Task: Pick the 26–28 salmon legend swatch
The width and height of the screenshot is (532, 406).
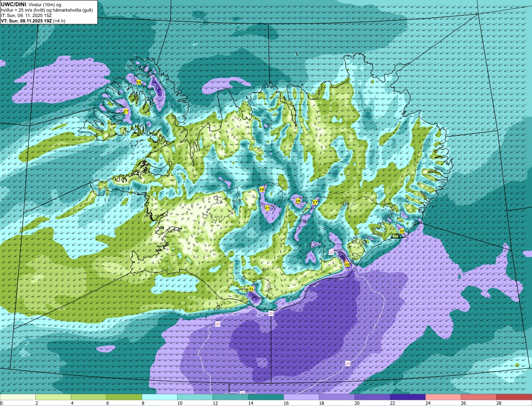Action: (479, 397)
